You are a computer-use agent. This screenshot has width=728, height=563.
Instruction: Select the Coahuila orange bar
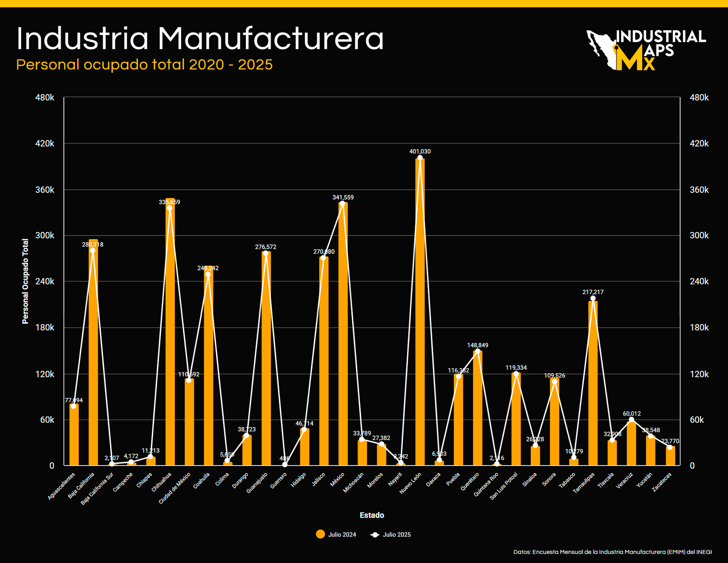[x=209, y=367]
